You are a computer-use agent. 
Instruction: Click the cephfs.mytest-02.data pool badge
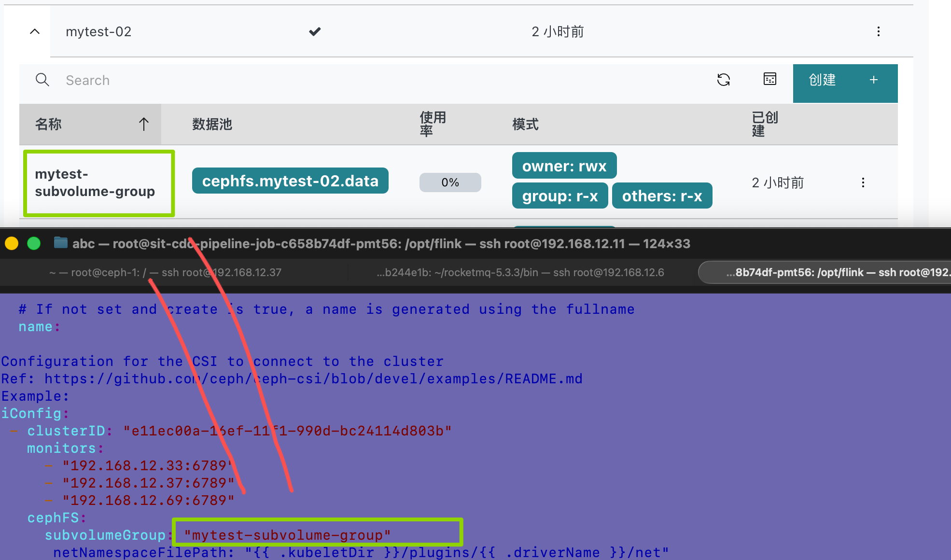click(290, 181)
